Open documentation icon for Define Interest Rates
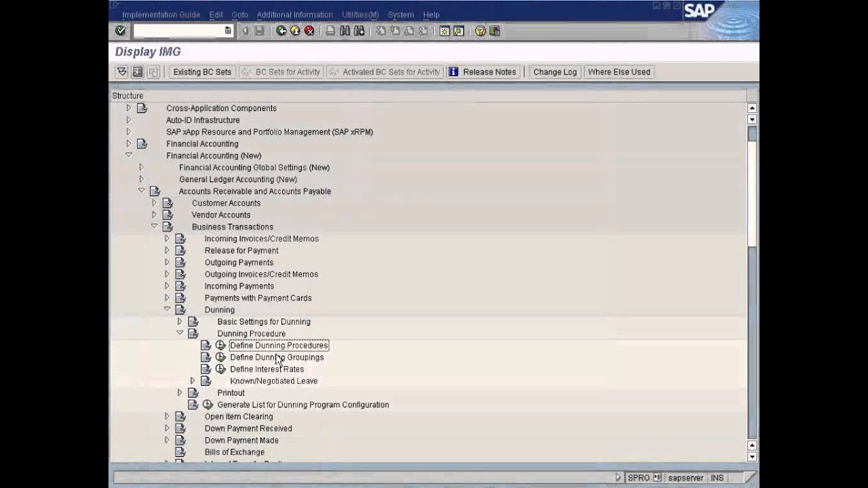Image resolution: width=868 pixels, height=488 pixels. click(206, 369)
